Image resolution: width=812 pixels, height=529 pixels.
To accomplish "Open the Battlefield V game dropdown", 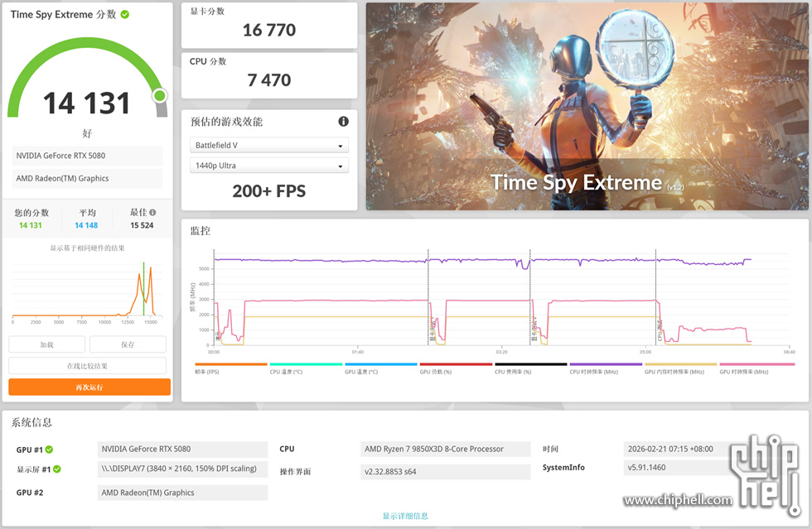I will [268, 146].
